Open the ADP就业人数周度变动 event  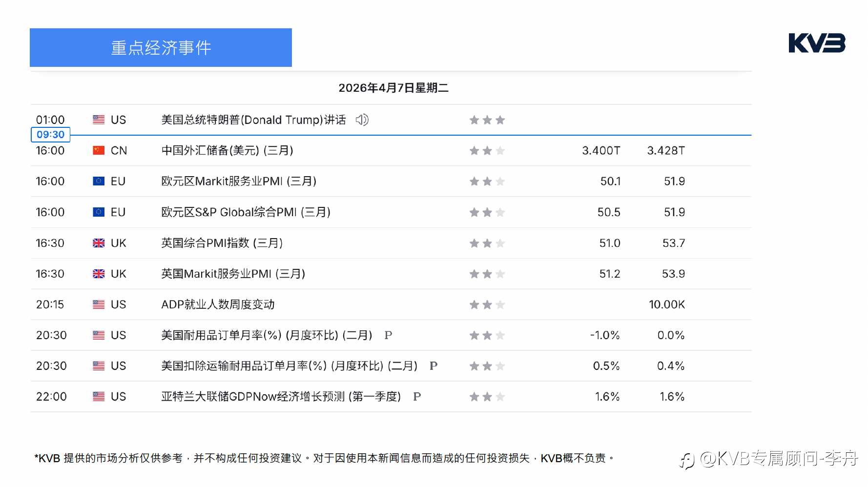click(218, 304)
